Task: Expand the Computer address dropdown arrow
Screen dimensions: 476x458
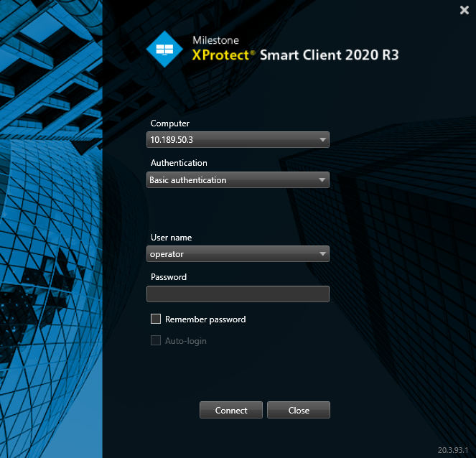Action: click(x=322, y=139)
